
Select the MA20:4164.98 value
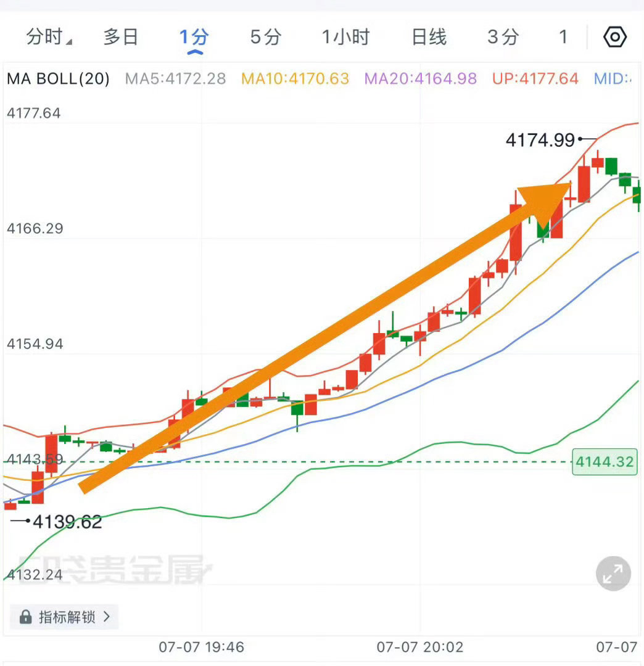421,78
